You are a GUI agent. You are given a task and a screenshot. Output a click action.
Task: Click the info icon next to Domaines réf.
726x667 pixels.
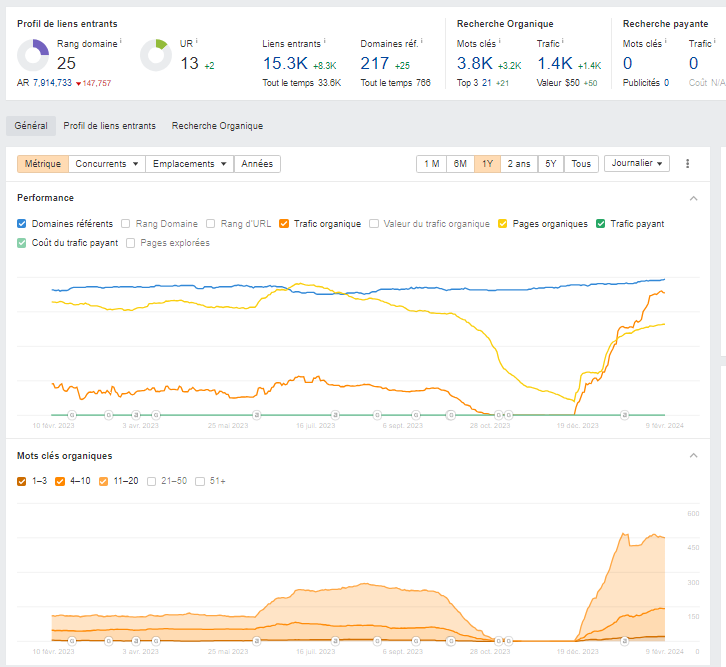pyautogui.click(x=421, y=41)
